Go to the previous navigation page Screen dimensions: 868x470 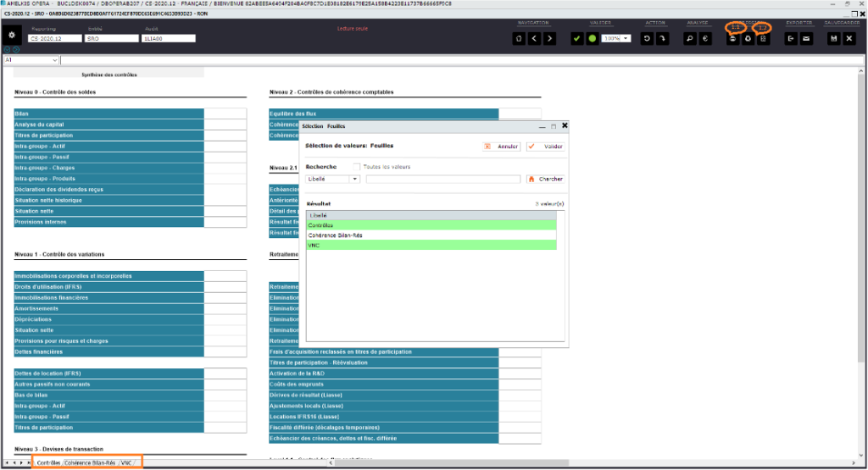pos(534,39)
